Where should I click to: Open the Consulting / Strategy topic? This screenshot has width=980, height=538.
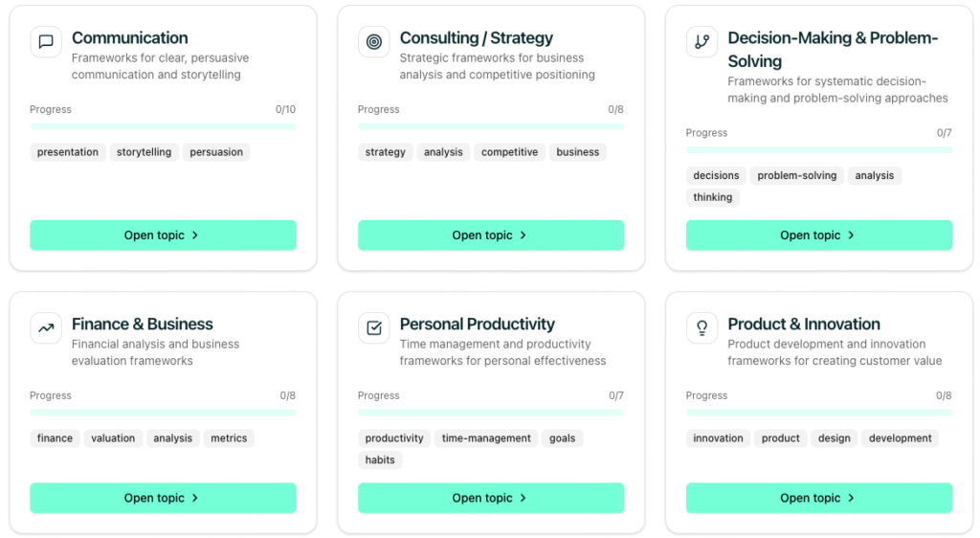491,235
